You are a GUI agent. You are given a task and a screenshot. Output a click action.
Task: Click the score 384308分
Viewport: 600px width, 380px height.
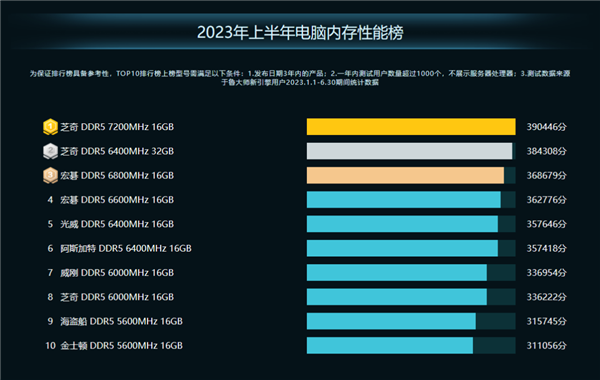[x=546, y=151]
